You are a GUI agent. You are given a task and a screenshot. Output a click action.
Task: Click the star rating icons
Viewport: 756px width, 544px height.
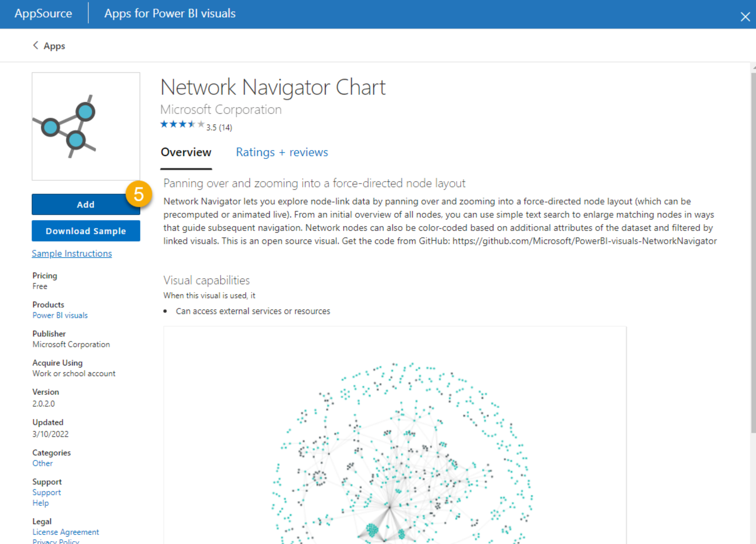pyautogui.click(x=182, y=125)
